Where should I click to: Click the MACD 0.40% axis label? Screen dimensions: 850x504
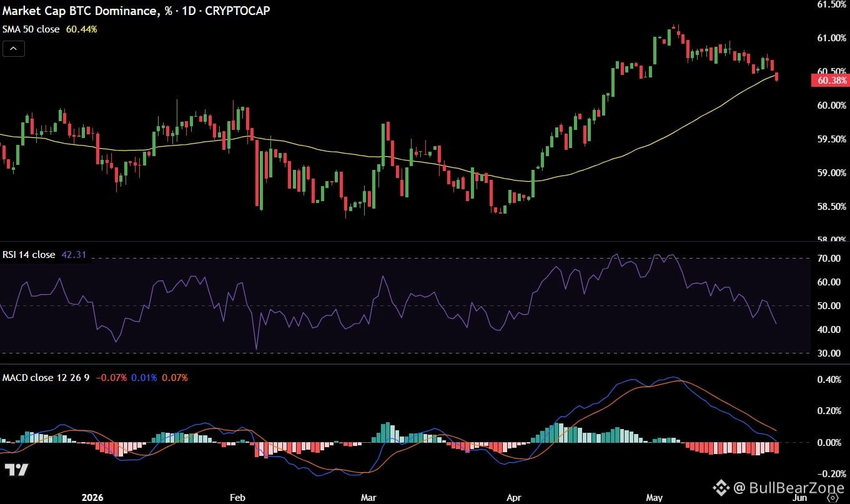pyautogui.click(x=829, y=379)
